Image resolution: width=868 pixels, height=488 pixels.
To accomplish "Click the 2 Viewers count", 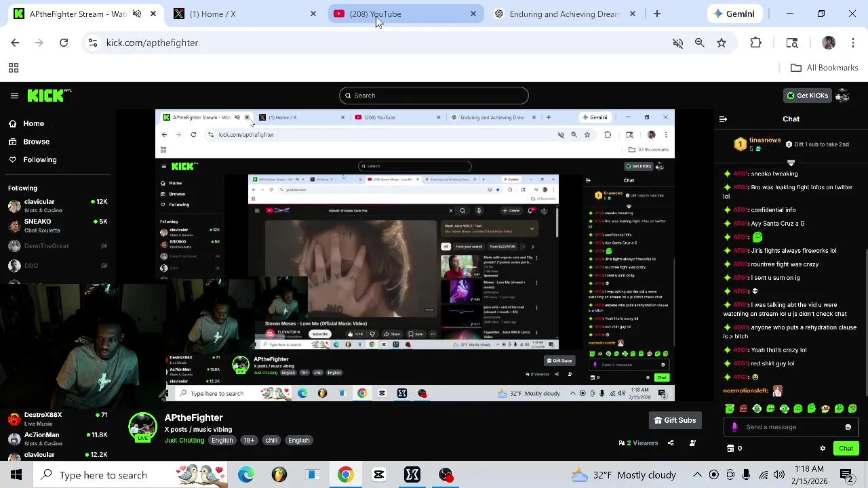I will click(638, 443).
